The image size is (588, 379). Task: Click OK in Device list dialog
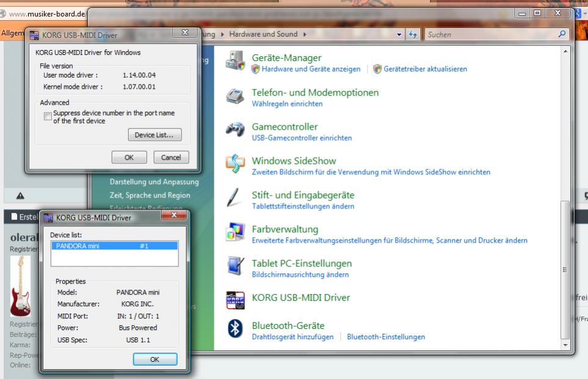pos(155,359)
